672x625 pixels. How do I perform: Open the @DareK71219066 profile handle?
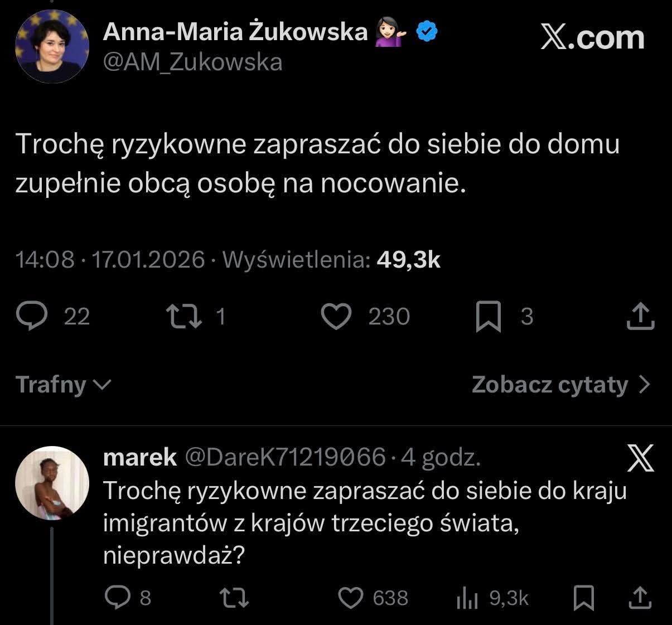(284, 458)
